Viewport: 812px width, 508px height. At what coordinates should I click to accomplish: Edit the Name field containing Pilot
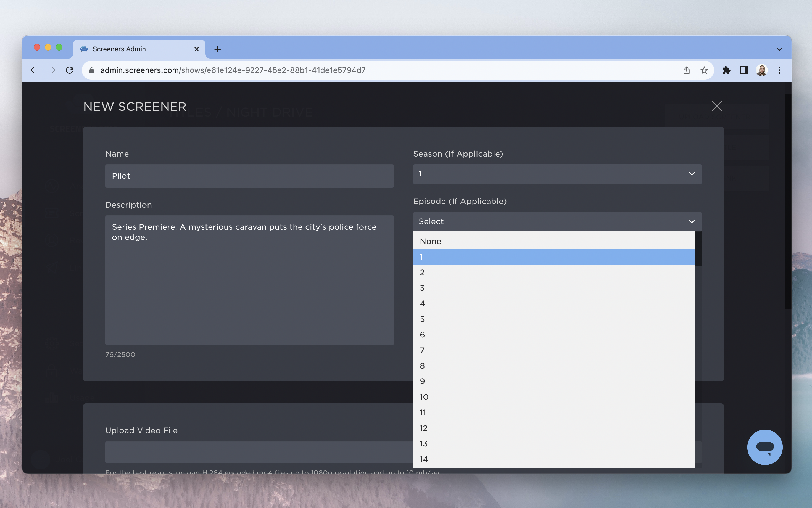249,176
